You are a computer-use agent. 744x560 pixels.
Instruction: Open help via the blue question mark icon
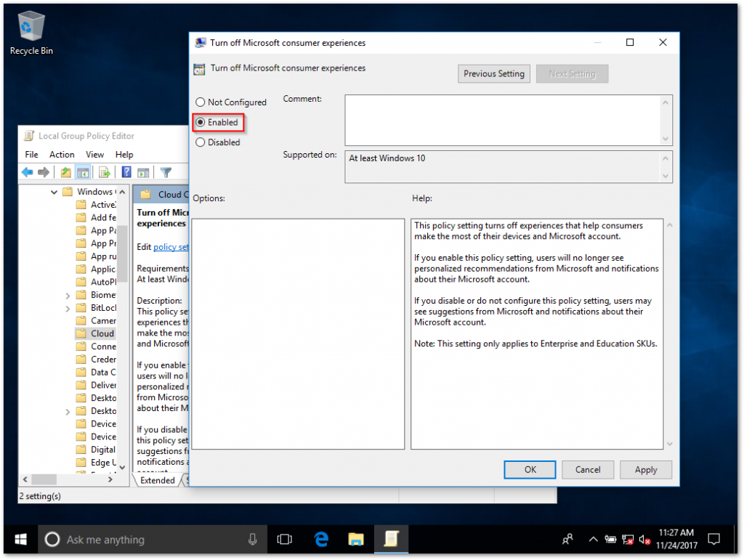click(126, 173)
